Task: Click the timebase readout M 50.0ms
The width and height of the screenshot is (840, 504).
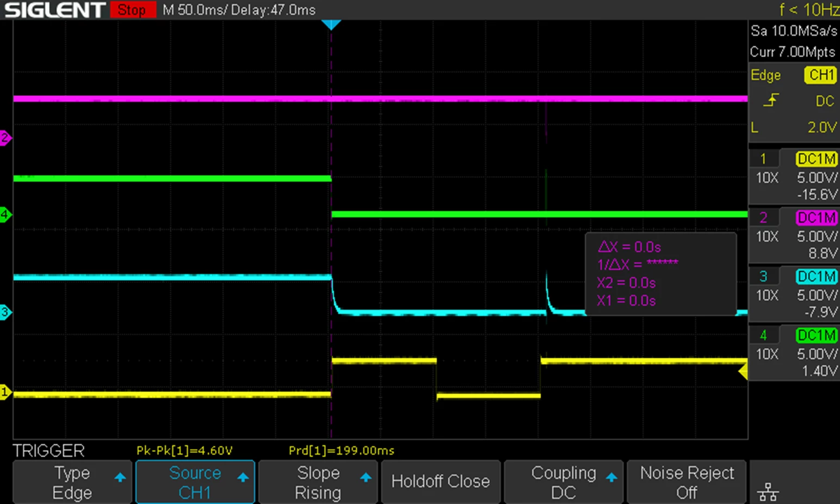Action: click(194, 10)
